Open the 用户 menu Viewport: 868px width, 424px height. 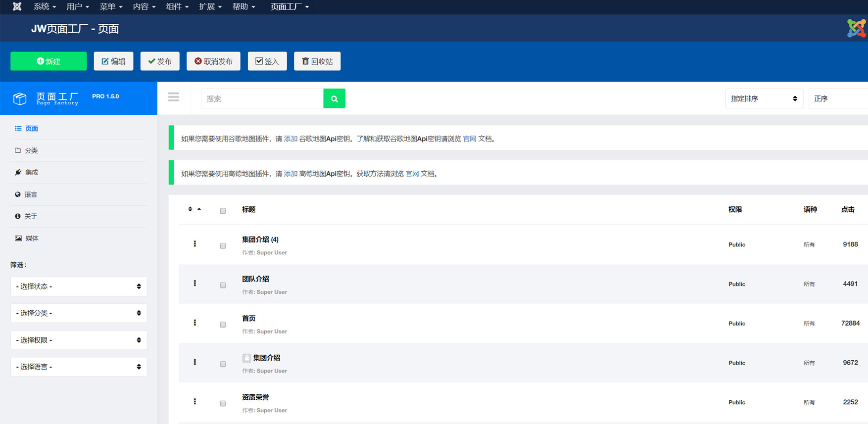click(78, 6)
